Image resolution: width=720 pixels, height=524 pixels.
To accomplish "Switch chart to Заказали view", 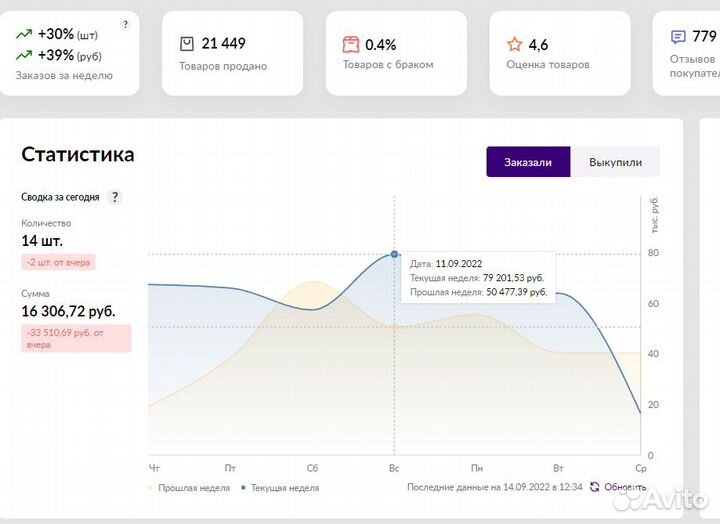I will coord(528,162).
